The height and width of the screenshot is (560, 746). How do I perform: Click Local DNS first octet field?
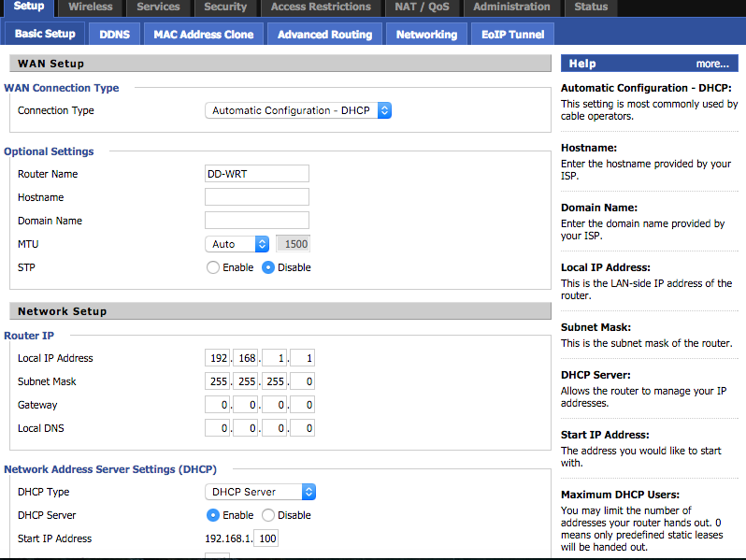[x=218, y=428]
